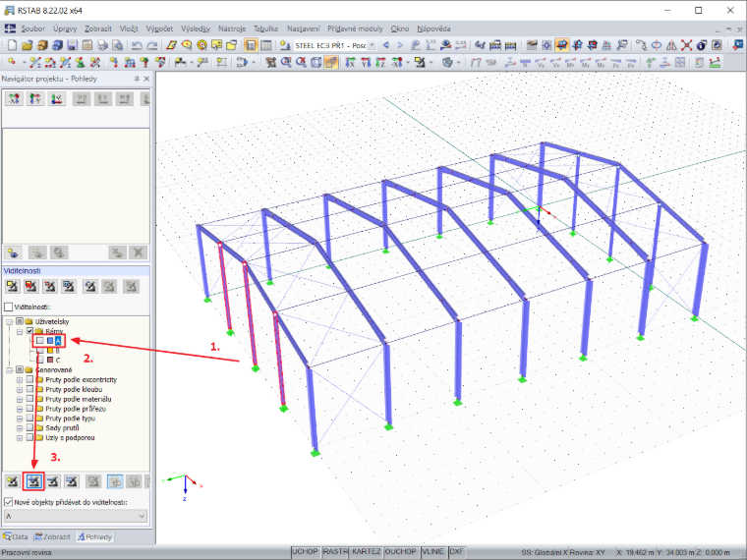Toggle the DXF status bar button

point(456,551)
